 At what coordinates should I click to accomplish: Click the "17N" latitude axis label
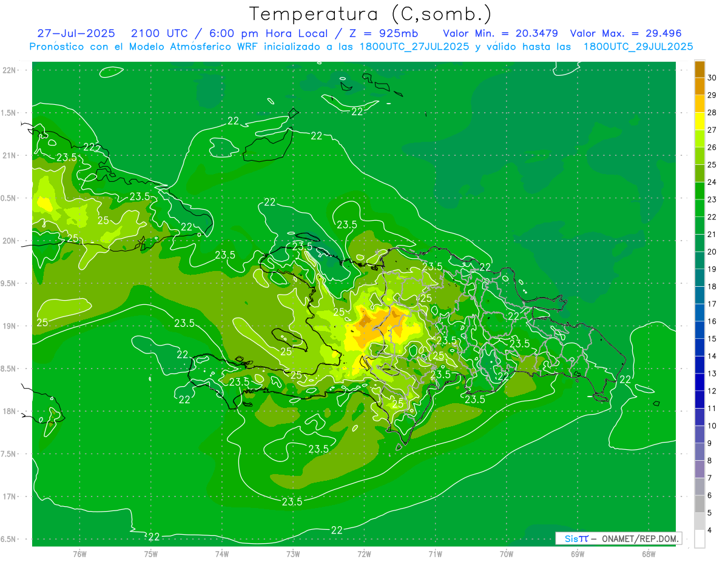(x=10, y=497)
